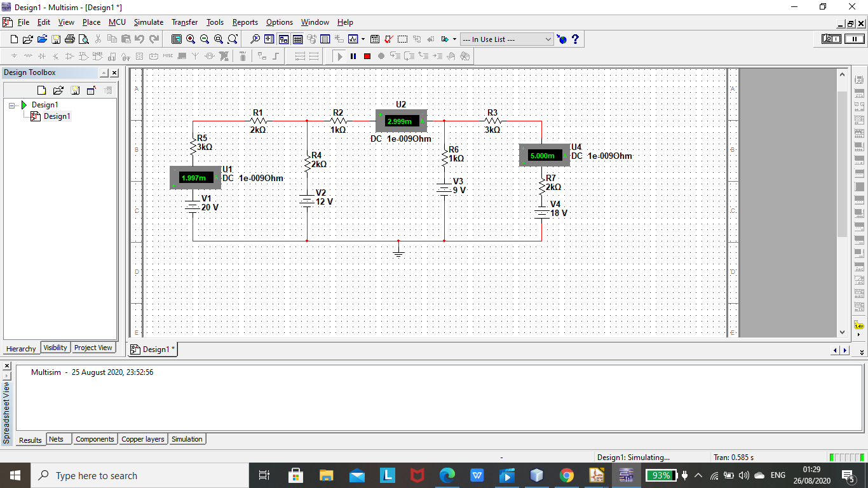Select the measurement probe 1.4v icon
The height and width of the screenshot is (488, 868).
[x=860, y=325]
